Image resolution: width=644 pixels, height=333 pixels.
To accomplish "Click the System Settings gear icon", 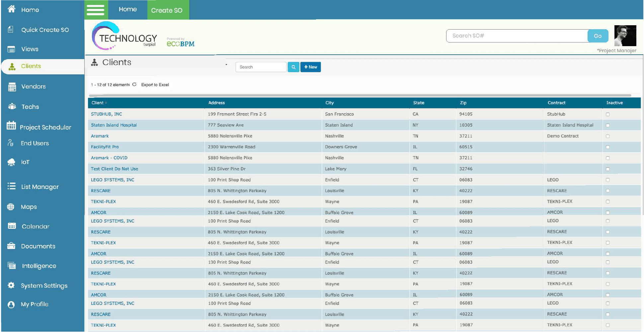I will pos(11,285).
